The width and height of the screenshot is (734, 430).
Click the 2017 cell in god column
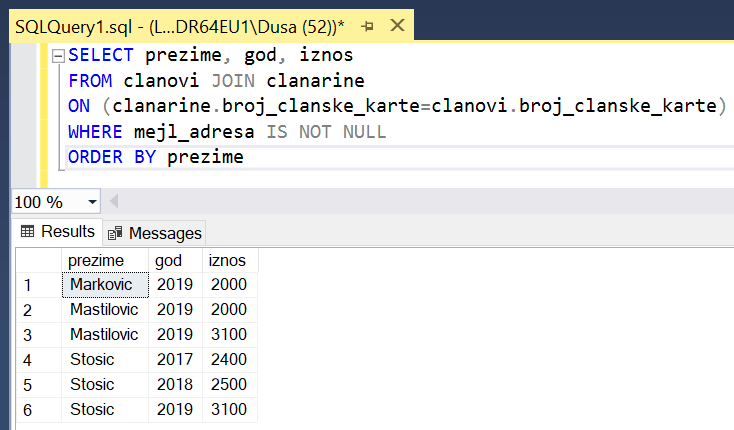pos(174,360)
